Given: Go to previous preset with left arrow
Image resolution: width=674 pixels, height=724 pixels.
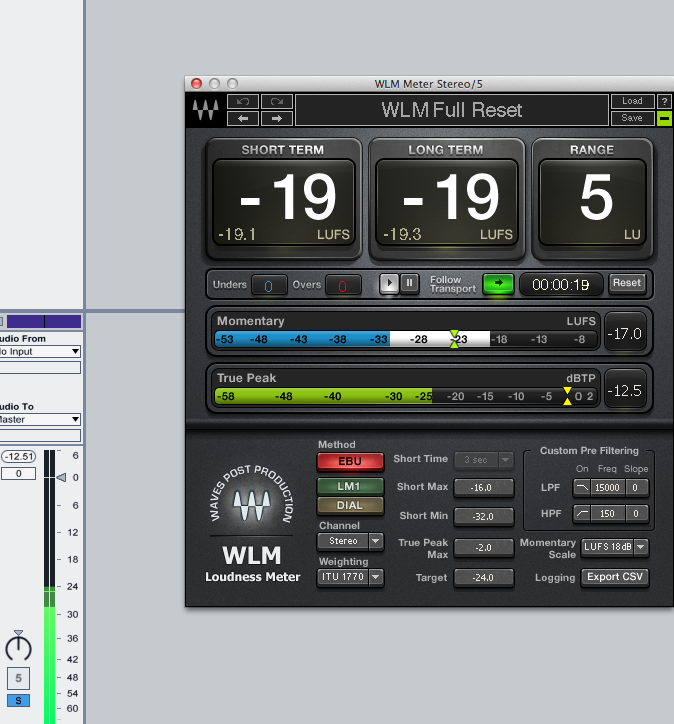Looking at the screenshot, I should [x=243, y=119].
